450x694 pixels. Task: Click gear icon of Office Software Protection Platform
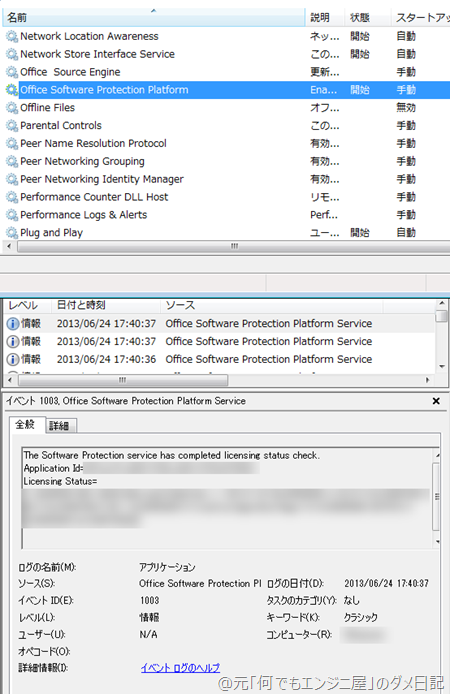[12, 90]
